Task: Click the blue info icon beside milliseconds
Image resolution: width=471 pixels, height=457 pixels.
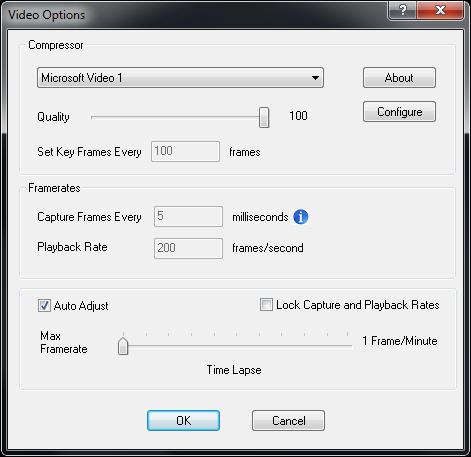Action: click(x=301, y=217)
